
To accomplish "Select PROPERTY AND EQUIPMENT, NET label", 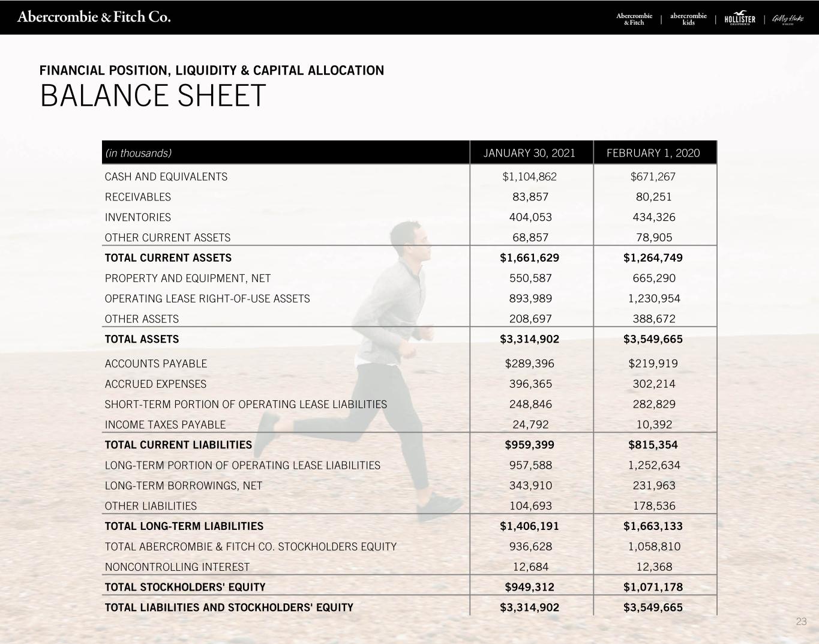I will 188,278.
